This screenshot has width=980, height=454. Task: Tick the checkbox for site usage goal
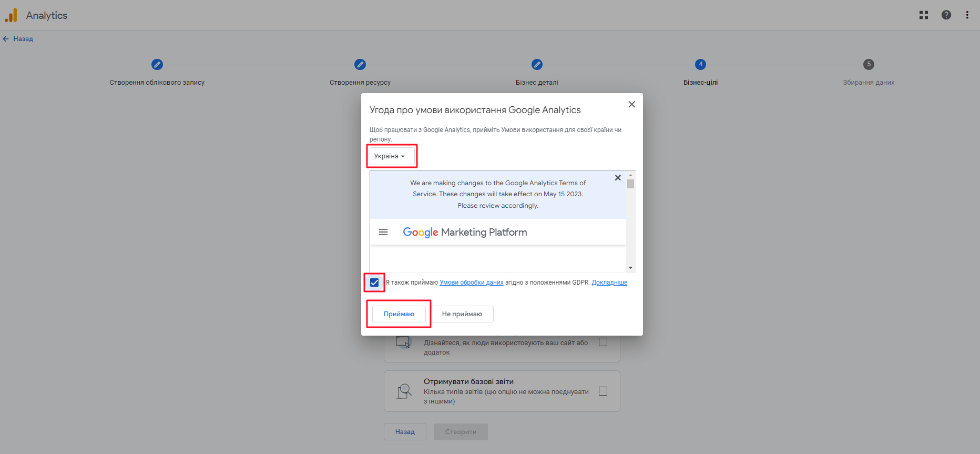pyautogui.click(x=603, y=342)
